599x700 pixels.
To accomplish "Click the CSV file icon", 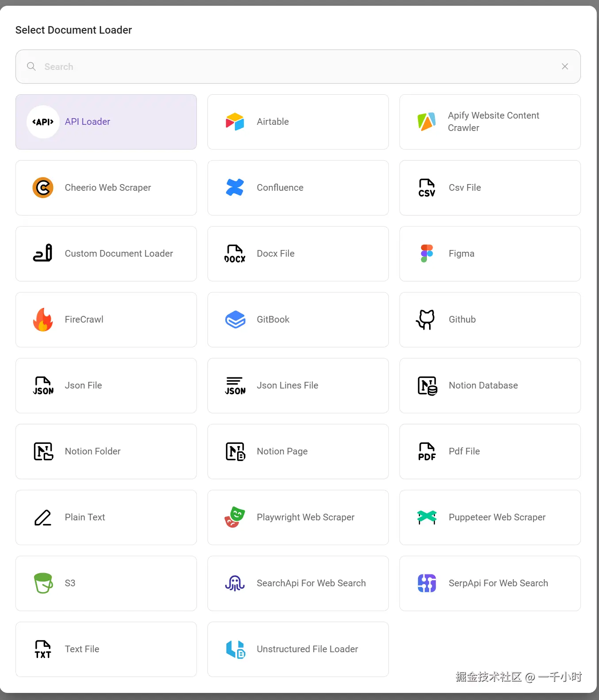I will pyautogui.click(x=427, y=188).
